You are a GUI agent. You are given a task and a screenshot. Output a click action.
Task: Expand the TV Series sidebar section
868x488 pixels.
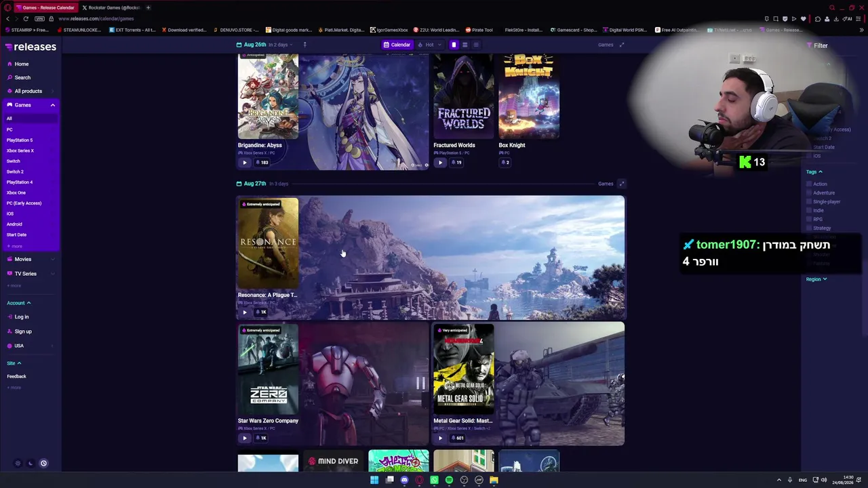click(52, 273)
